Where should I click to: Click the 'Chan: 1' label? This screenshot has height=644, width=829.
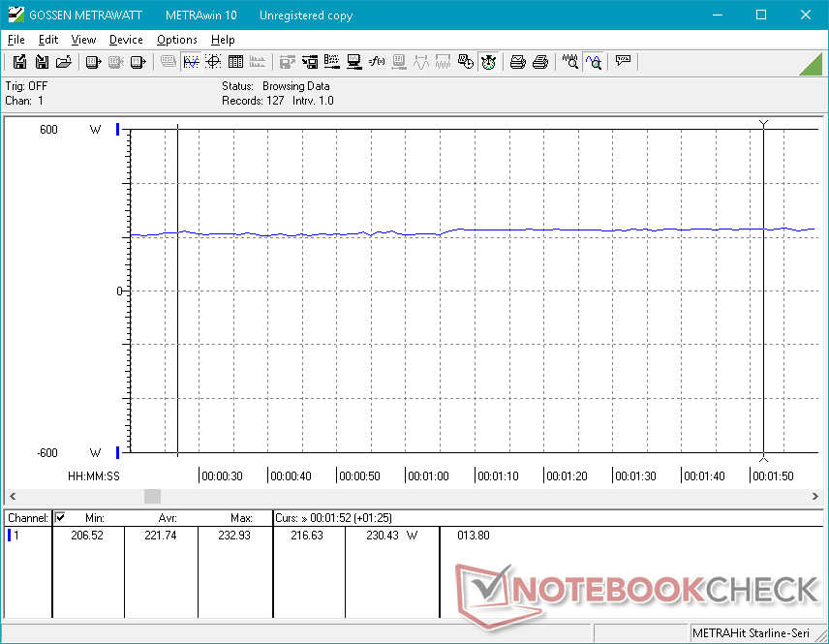pos(24,101)
